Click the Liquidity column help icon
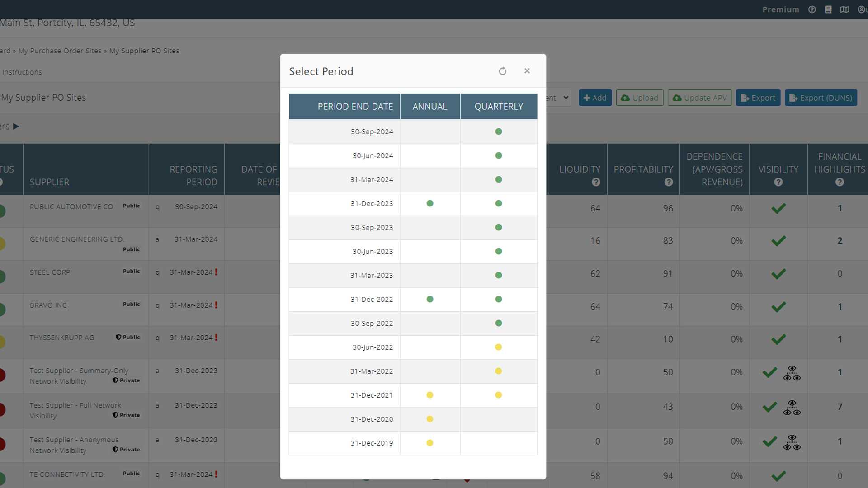This screenshot has width=868, height=488. point(596,182)
